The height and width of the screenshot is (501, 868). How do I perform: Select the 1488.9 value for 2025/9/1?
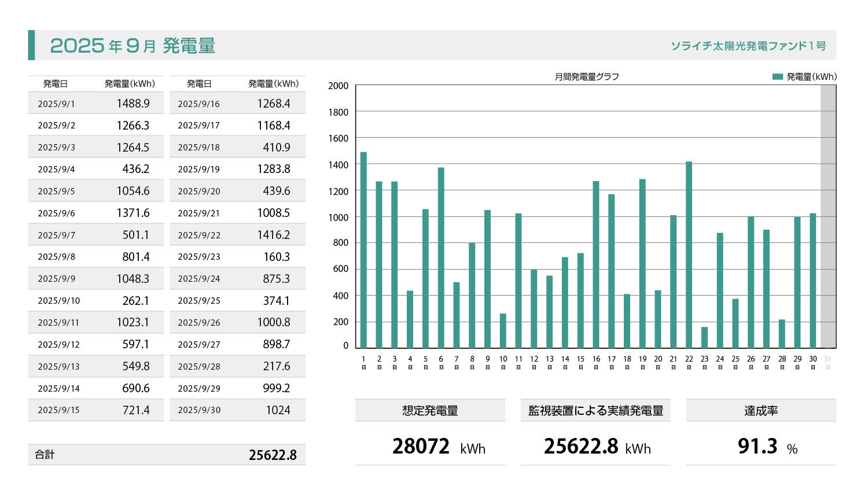133,104
